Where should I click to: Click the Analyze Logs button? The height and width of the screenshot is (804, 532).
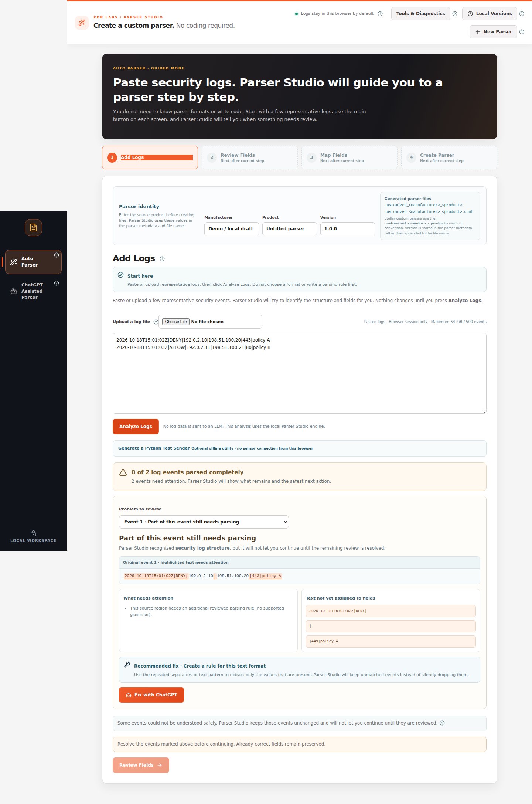point(136,427)
